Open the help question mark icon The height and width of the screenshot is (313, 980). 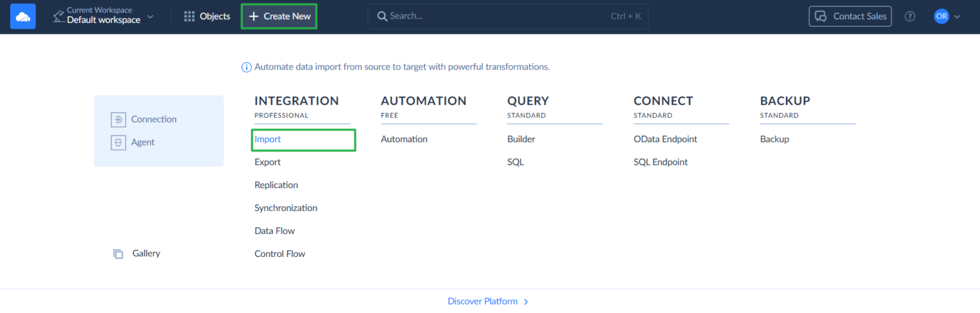[910, 17]
